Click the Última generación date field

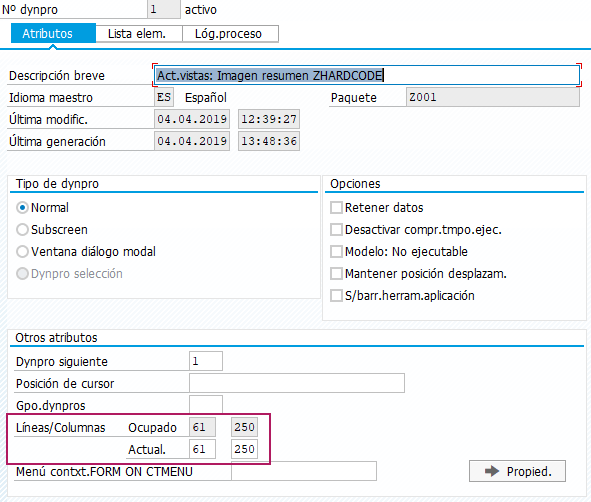coord(192,141)
